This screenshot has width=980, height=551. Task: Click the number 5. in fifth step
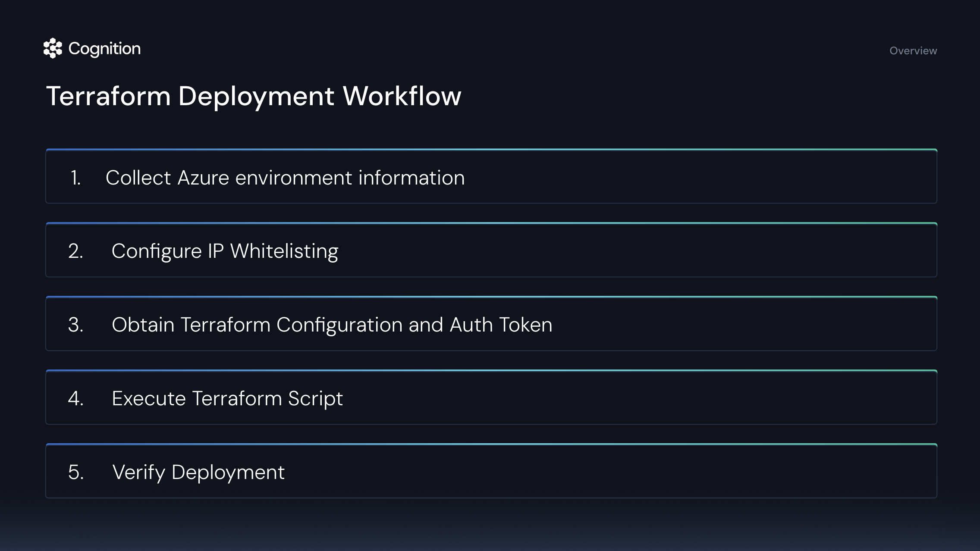(75, 472)
